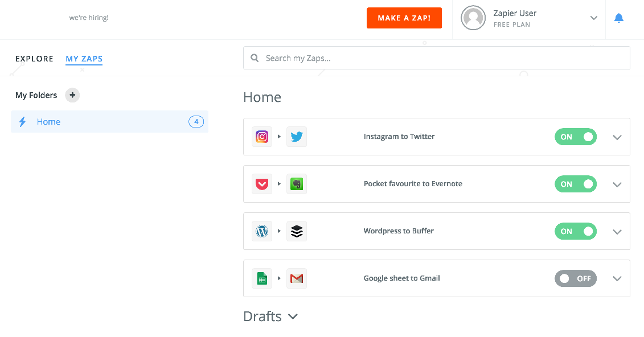Collapse the Drafts section
This screenshot has width=644, height=337.
pos(293,317)
